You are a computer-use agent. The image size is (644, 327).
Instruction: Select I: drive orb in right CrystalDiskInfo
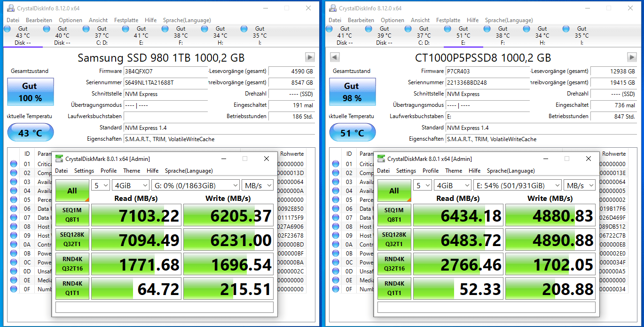click(x=566, y=29)
